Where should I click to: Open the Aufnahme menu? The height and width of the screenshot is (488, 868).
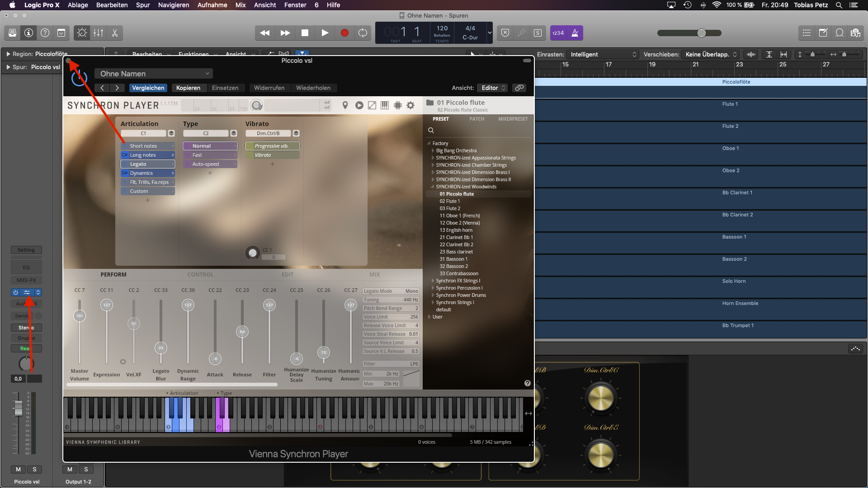click(212, 5)
